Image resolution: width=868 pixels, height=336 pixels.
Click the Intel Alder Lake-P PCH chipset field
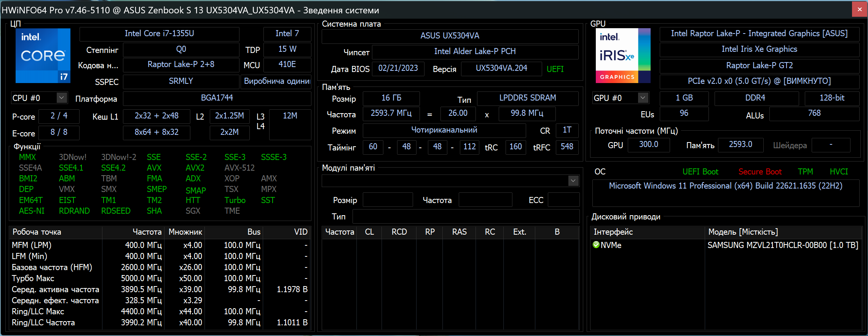475,52
